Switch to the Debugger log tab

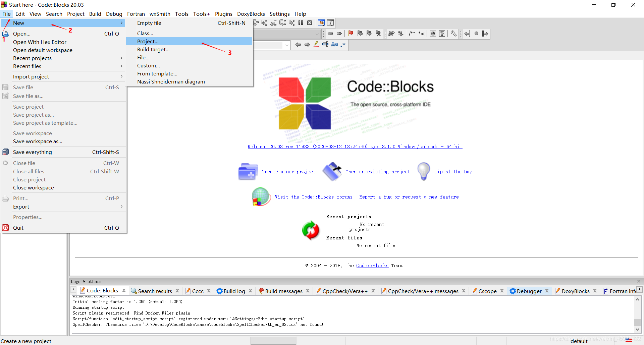pos(529,291)
